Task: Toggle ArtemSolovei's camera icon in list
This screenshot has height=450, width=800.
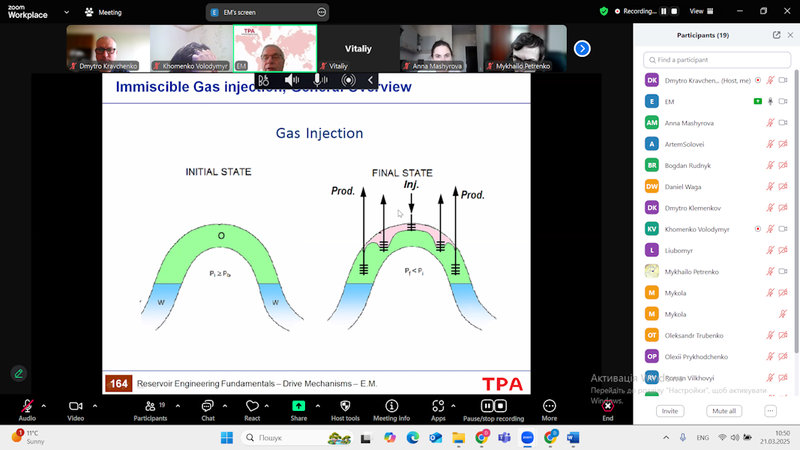Action: [783, 144]
